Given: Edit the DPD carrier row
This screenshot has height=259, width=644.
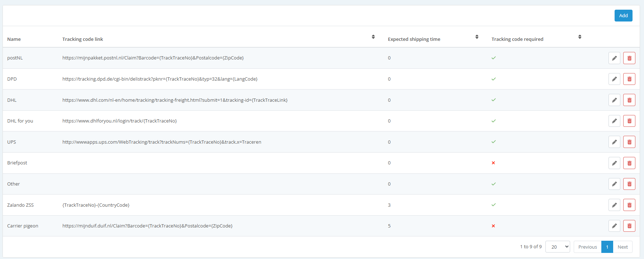Looking at the screenshot, I should (614, 79).
